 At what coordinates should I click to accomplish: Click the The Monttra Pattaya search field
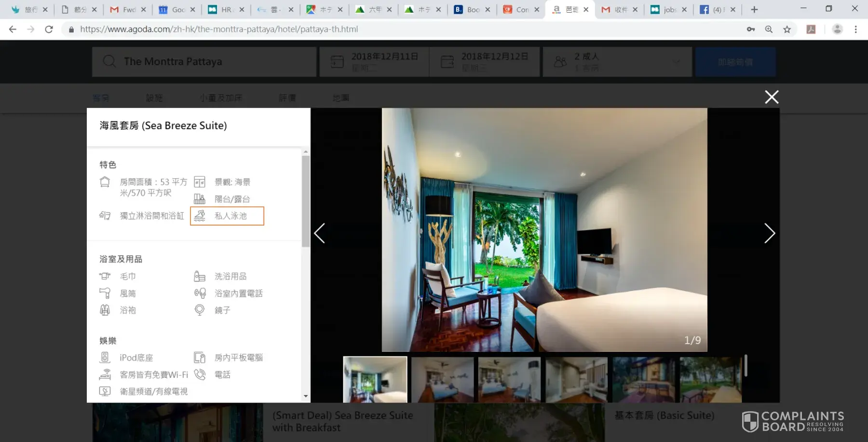[x=204, y=62]
